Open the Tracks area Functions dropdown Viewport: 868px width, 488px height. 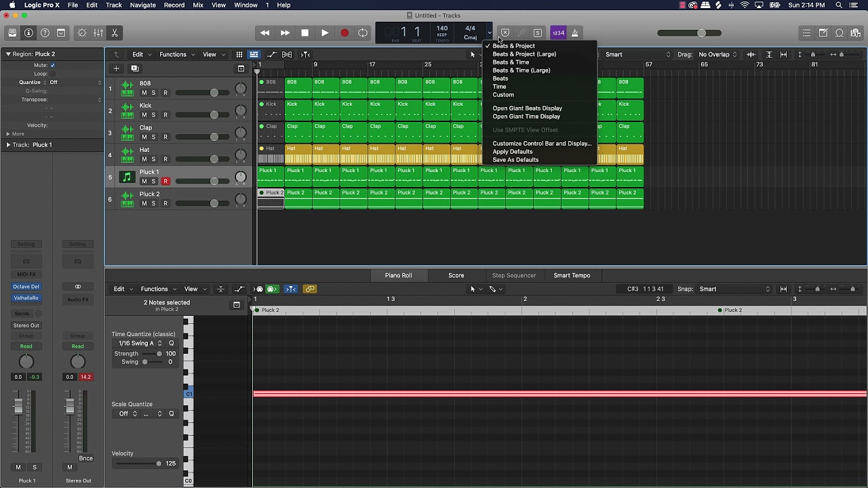click(176, 54)
